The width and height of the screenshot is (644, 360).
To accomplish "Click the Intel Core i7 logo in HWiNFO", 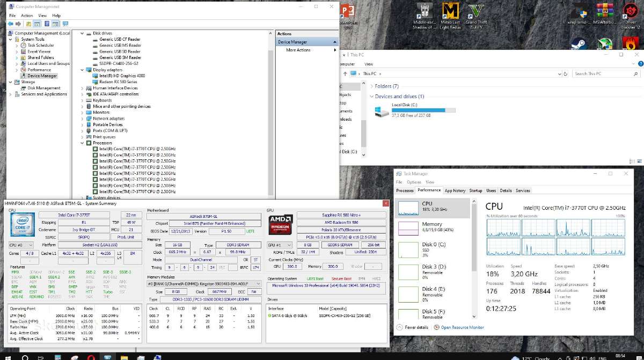I will pyautogui.click(x=22, y=224).
